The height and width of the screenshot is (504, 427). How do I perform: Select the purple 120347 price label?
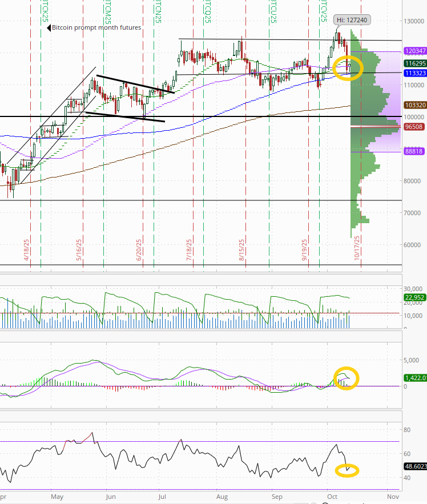pos(415,51)
